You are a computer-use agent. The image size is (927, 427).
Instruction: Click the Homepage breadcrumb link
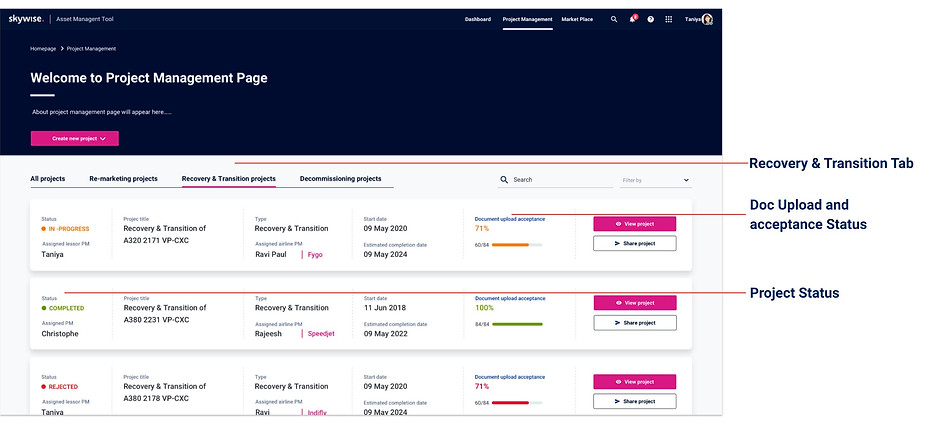[x=43, y=49]
